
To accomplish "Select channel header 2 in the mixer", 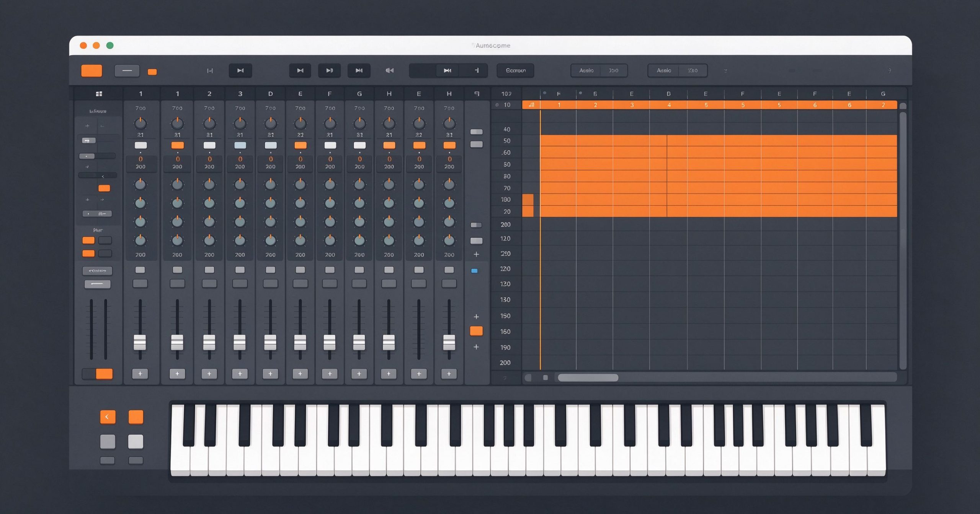I will coord(209,94).
